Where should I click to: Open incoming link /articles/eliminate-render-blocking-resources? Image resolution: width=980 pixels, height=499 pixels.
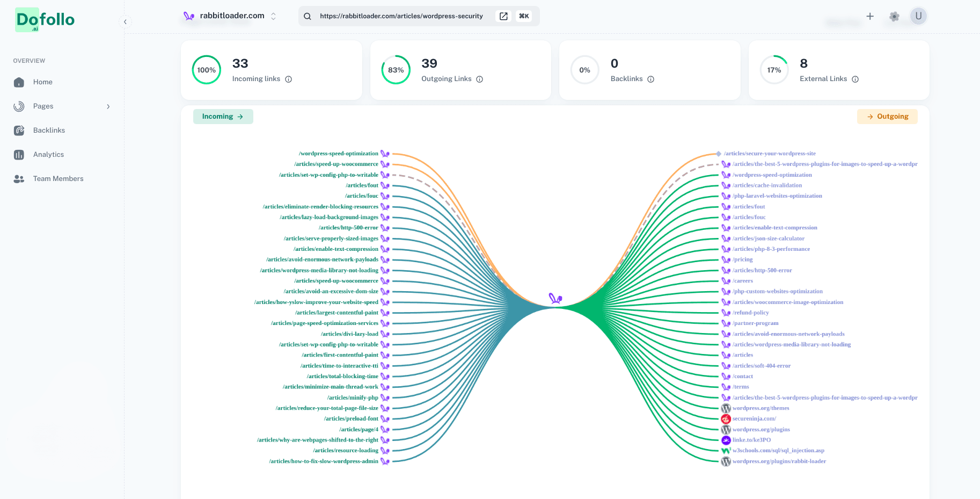pyautogui.click(x=320, y=207)
